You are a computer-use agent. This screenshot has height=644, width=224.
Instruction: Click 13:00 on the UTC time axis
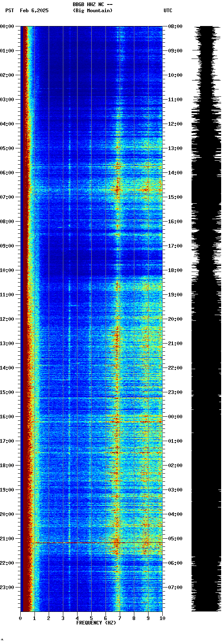(x=175, y=148)
